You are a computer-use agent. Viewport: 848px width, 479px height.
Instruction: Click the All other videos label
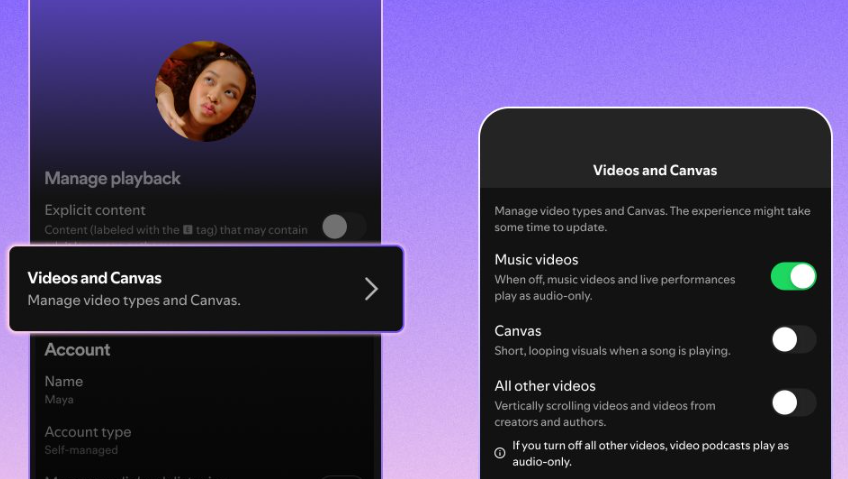click(x=545, y=386)
